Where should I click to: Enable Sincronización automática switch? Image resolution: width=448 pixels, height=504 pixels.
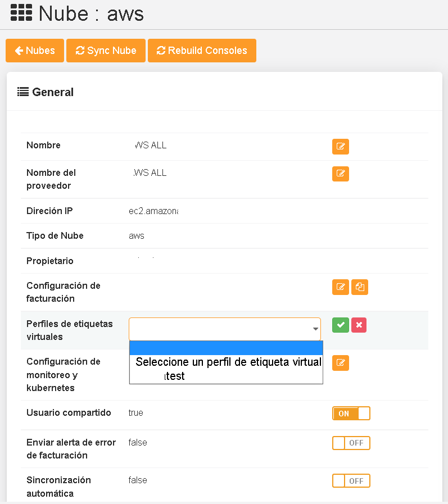[x=351, y=481]
